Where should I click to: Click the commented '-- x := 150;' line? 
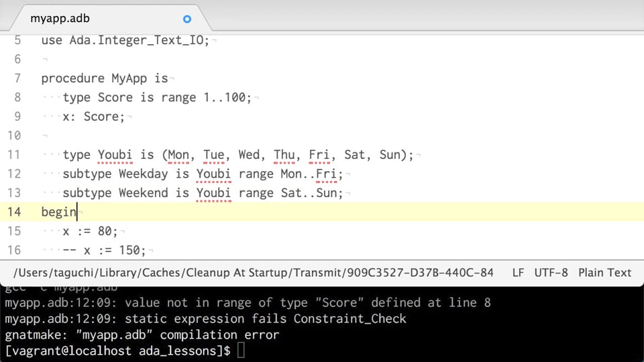(x=105, y=250)
